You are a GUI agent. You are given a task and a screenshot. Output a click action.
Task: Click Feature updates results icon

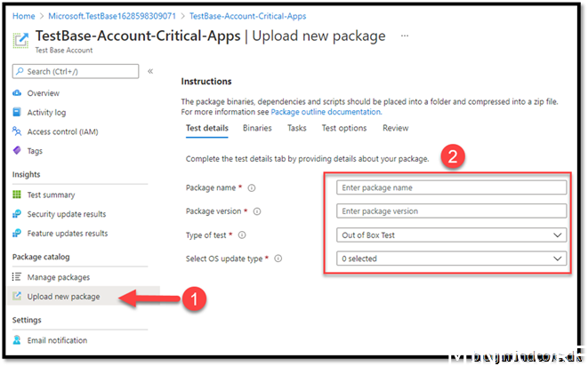pyautogui.click(x=18, y=234)
